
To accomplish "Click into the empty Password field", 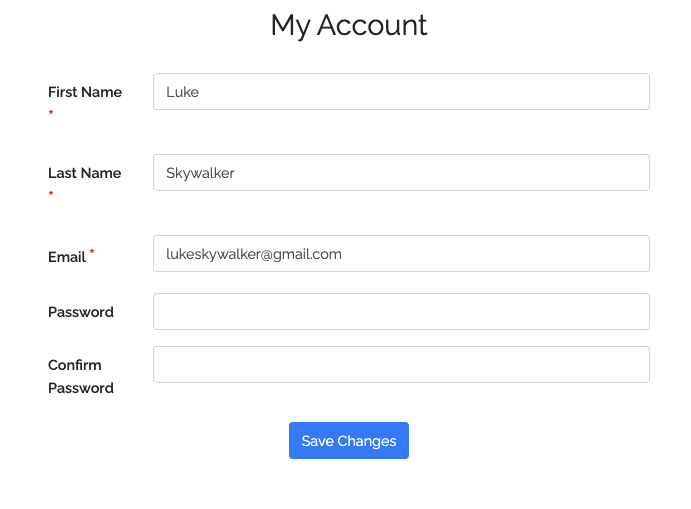I will coord(400,312).
